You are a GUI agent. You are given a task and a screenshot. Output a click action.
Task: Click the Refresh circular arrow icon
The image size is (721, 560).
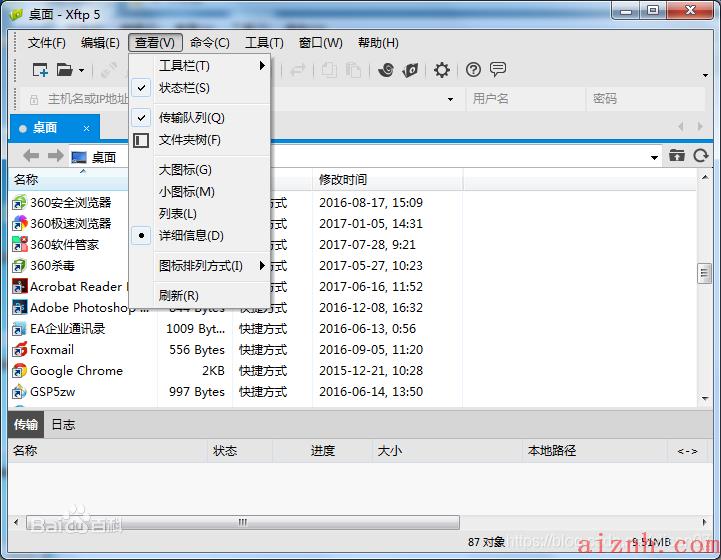(701, 156)
